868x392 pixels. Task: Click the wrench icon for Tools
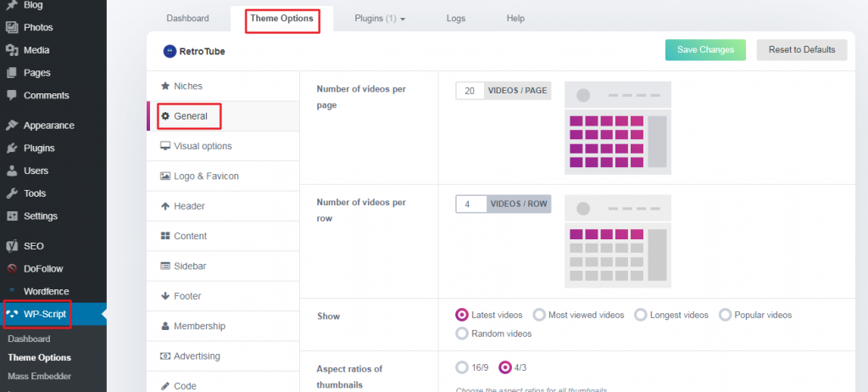(12, 193)
